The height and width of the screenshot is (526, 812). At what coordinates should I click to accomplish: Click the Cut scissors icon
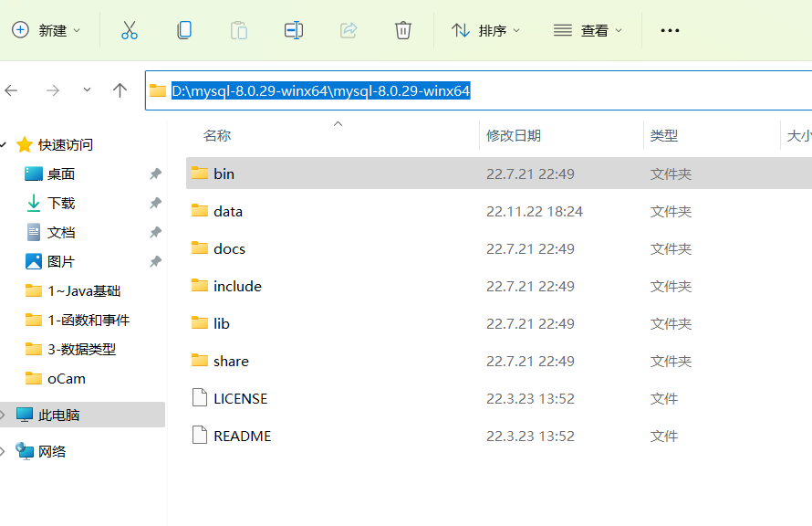(130, 30)
